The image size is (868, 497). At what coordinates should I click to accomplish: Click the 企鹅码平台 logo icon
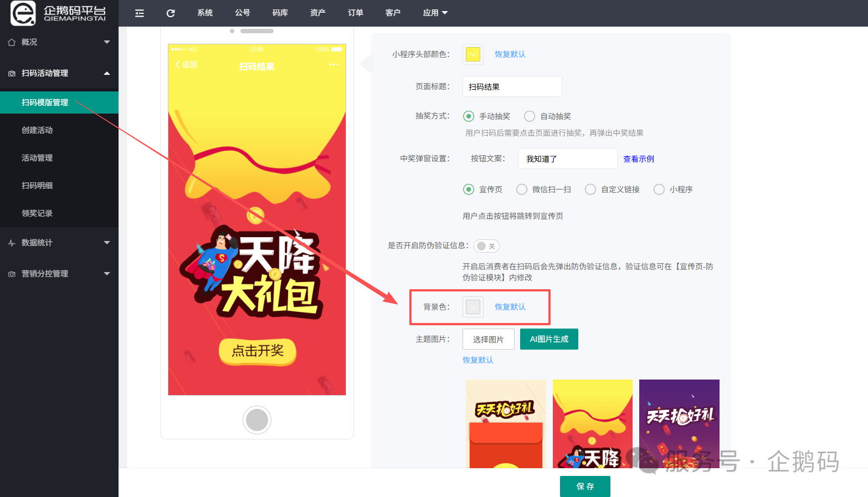click(23, 13)
